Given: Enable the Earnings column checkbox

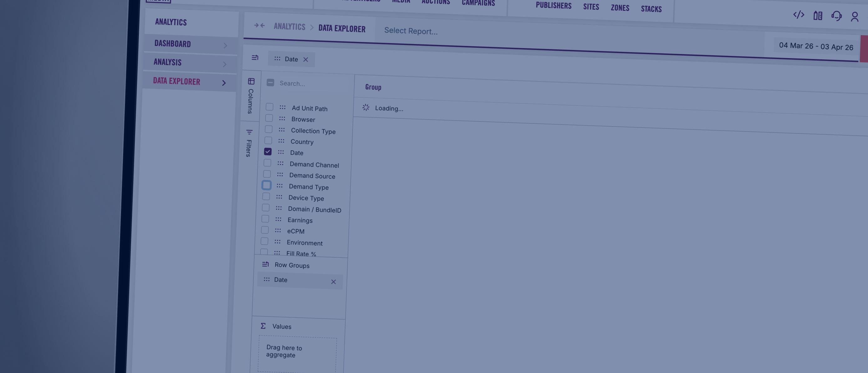Looking at the screenshot, I should tap(265, 219).
